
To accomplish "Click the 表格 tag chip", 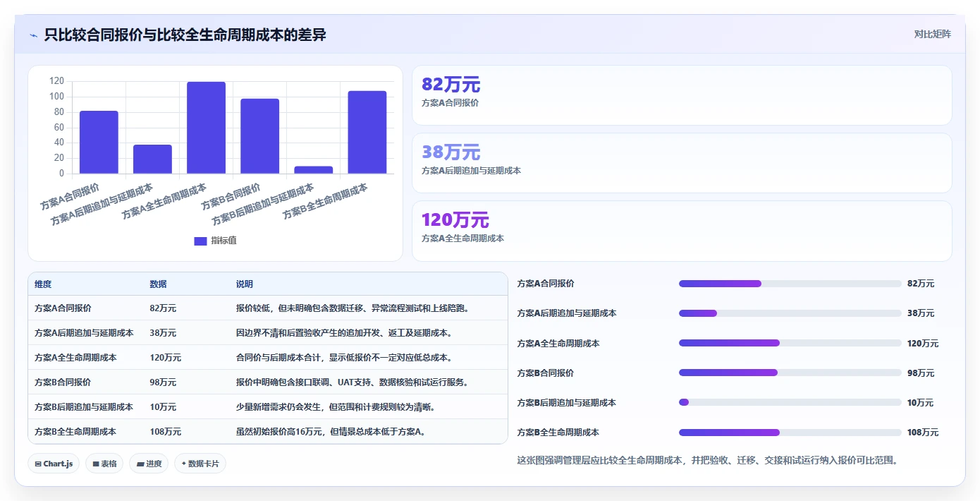I will tap(104, 464).
